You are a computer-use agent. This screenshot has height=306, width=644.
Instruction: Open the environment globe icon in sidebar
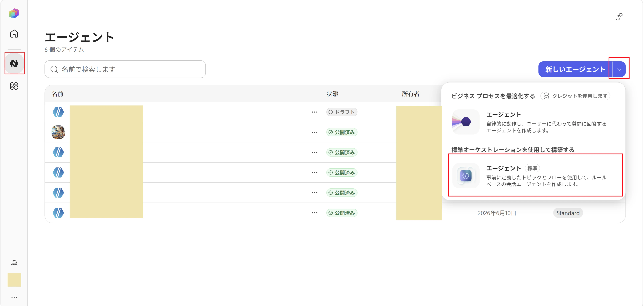click(14, 263)
